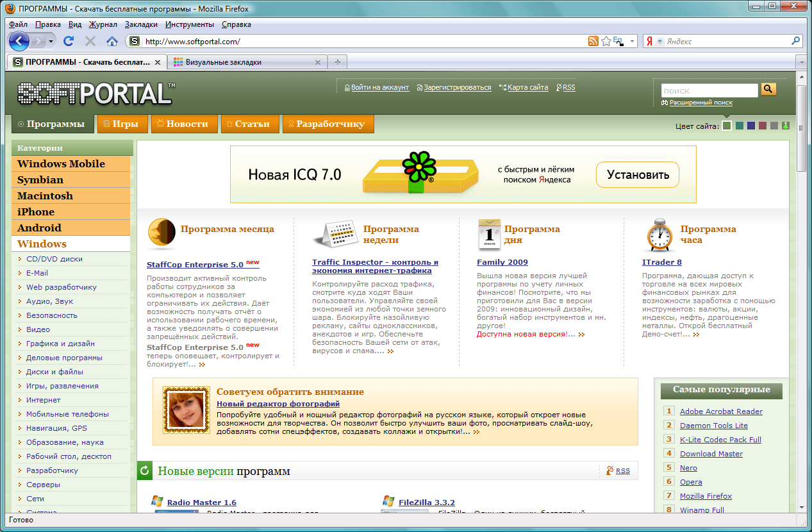812x532 pixels.
Task: Open the Инструменты menu
Action: click(190, 24)
